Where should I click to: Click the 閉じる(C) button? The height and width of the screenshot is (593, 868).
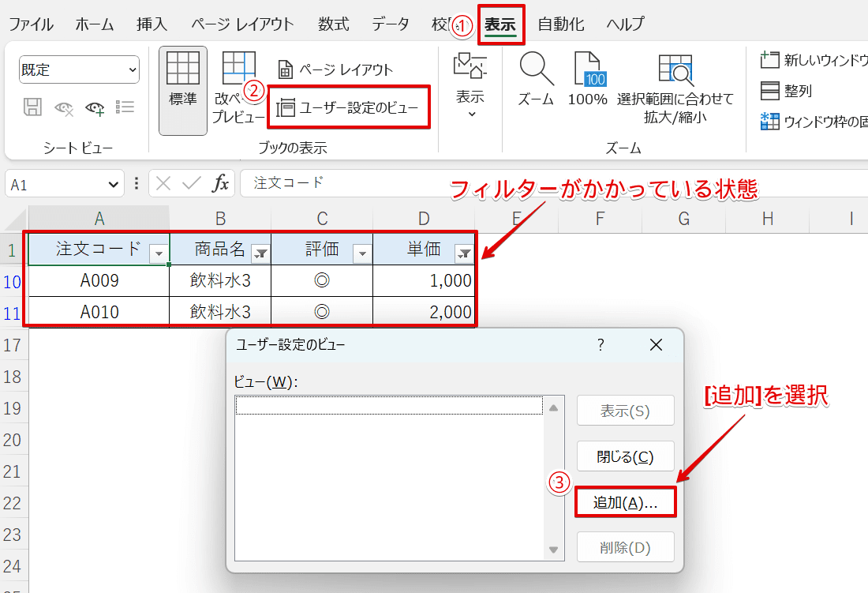pos(626,456)
